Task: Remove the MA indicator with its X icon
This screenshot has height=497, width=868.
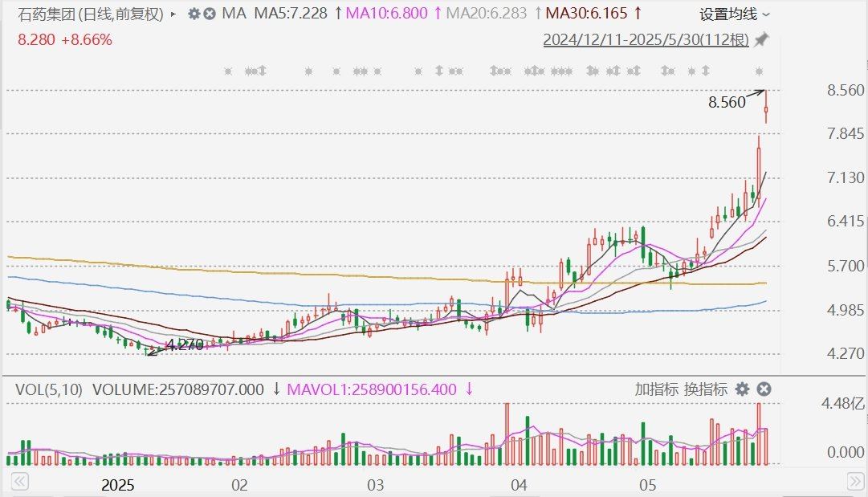Action: coord(210,14)
